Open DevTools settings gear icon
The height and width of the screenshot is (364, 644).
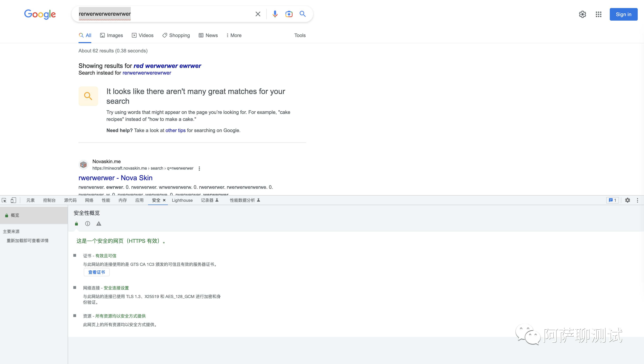[x=627, y=200]
